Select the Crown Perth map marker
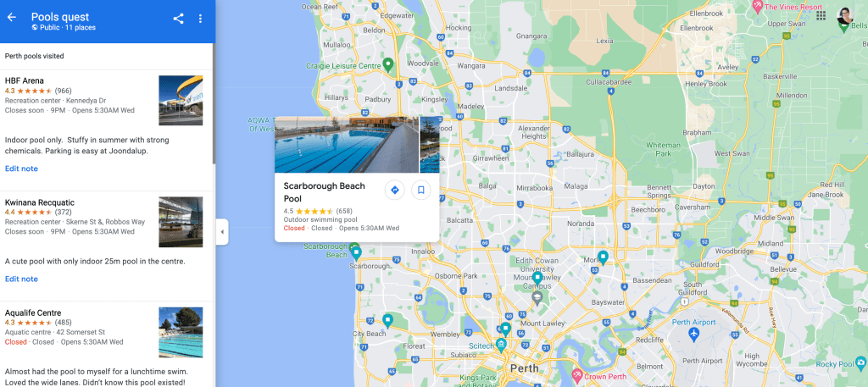 pyautogui.click(x=576, y=375)
